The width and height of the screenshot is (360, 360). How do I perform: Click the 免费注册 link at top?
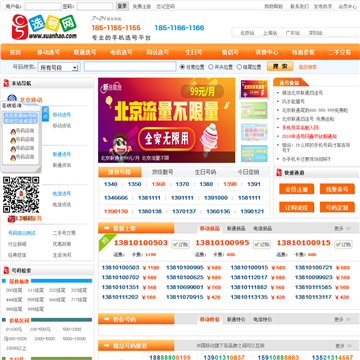(x=142, y=6)
